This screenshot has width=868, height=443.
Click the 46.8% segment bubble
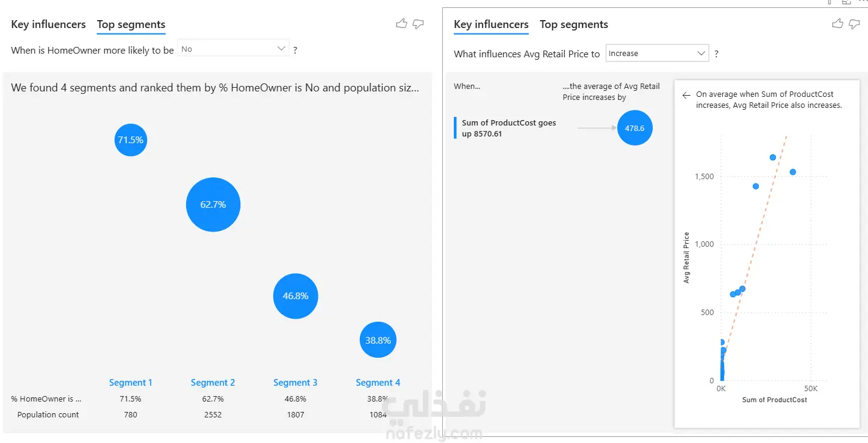tap(295, 296)
